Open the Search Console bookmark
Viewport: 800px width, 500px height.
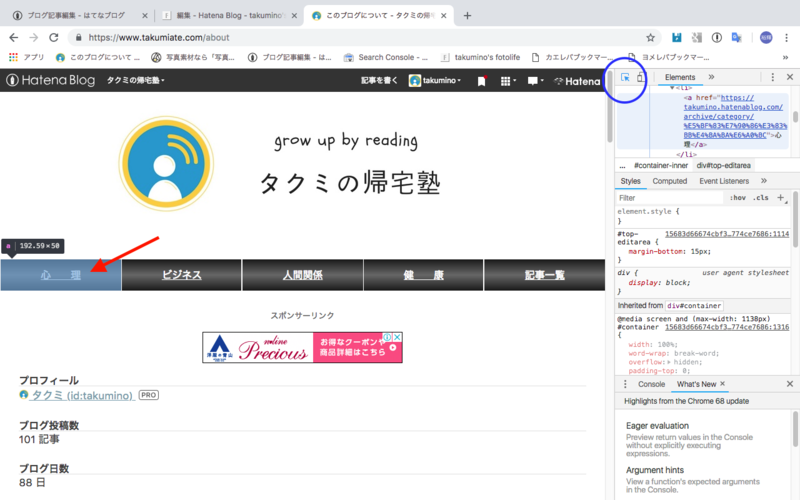coord(386,57)
